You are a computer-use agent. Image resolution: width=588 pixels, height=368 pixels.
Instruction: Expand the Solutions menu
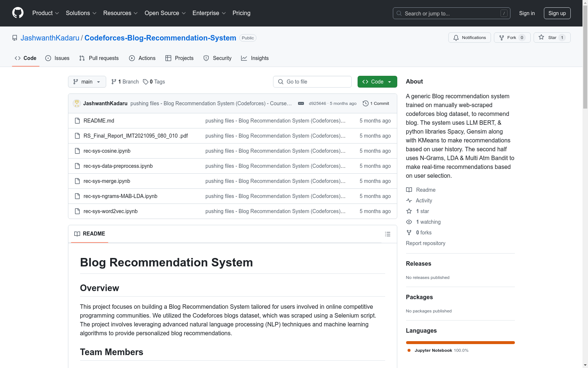click(x=81, y=13)
